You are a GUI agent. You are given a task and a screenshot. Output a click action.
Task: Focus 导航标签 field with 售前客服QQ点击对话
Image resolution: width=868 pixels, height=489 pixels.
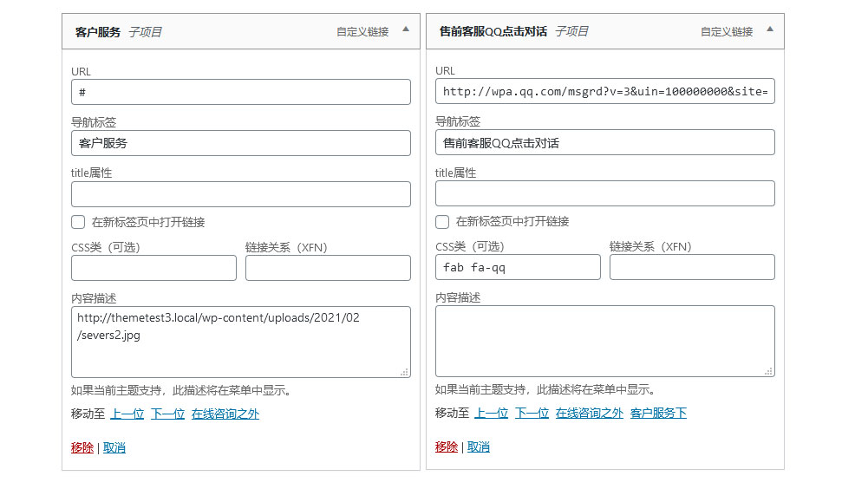(x=604, y=142)
